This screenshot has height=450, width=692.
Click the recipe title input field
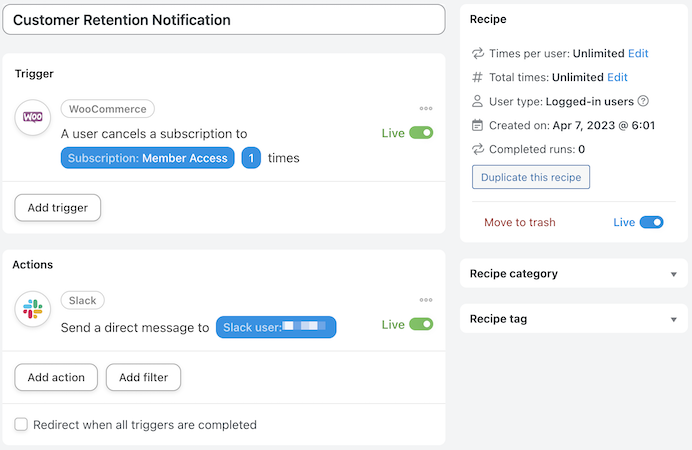(x=224, y=20)
